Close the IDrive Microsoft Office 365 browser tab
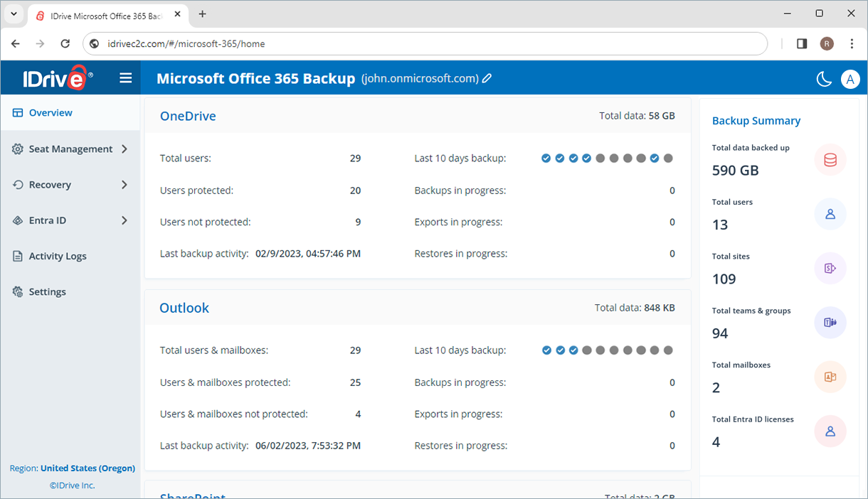The image size is (868, 499). point(177,15)
